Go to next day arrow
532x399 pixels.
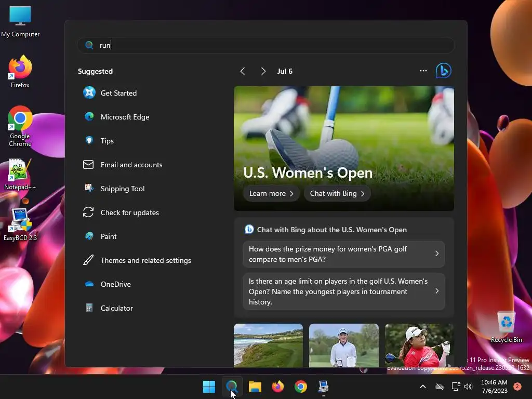263,71
